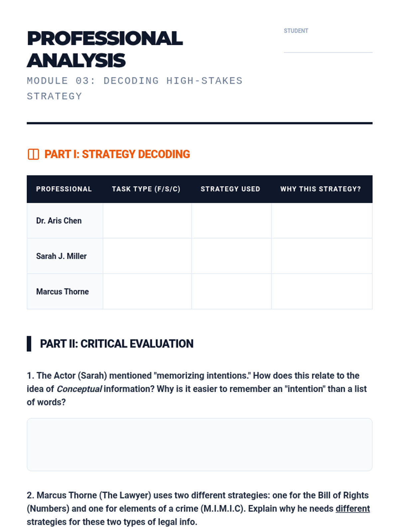Click the answer box for question 1

click(x=199, y=445)
